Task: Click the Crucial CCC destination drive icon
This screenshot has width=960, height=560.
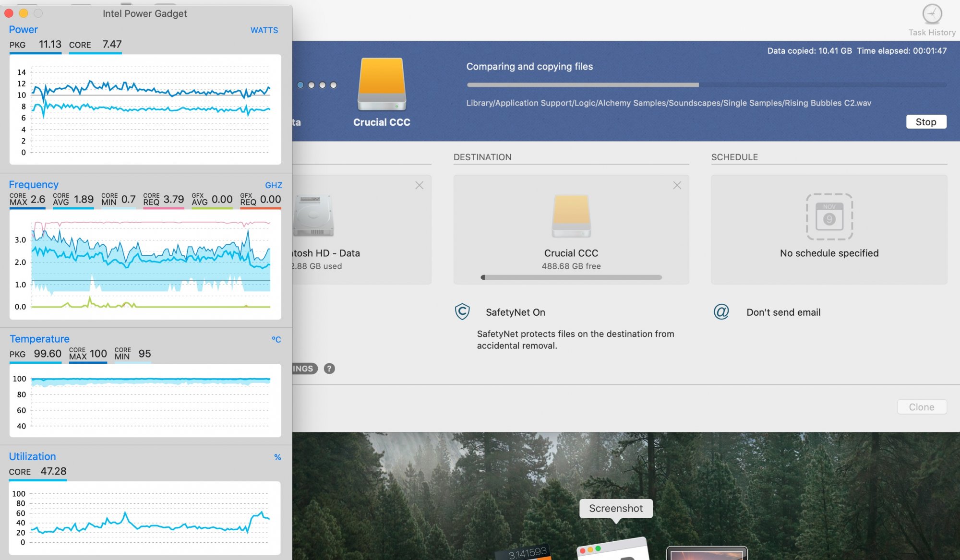Action: [571, 216]
